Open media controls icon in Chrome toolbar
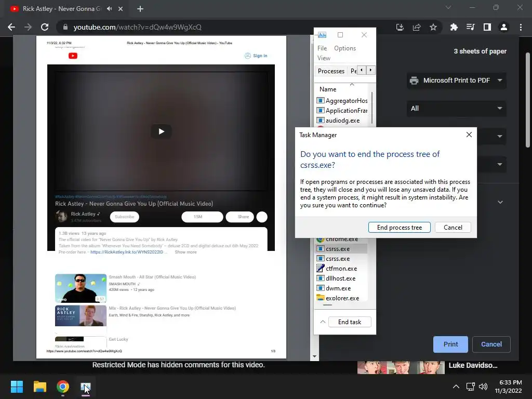This screenshot has width=532, height=399. click(470, 27)
